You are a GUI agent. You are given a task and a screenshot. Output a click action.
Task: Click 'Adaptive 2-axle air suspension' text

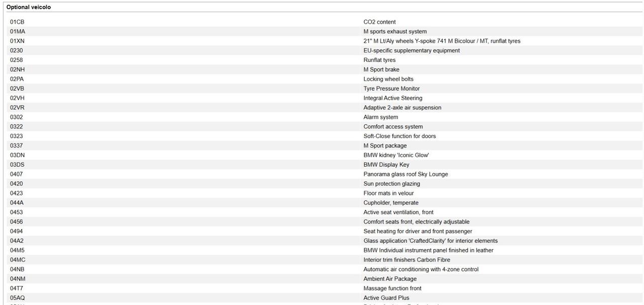402,108
